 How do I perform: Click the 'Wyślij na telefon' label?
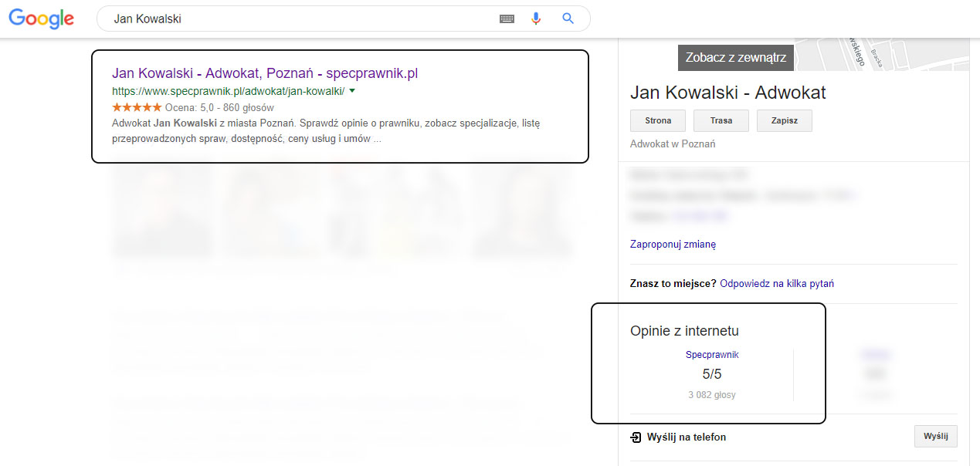[687, 437]
